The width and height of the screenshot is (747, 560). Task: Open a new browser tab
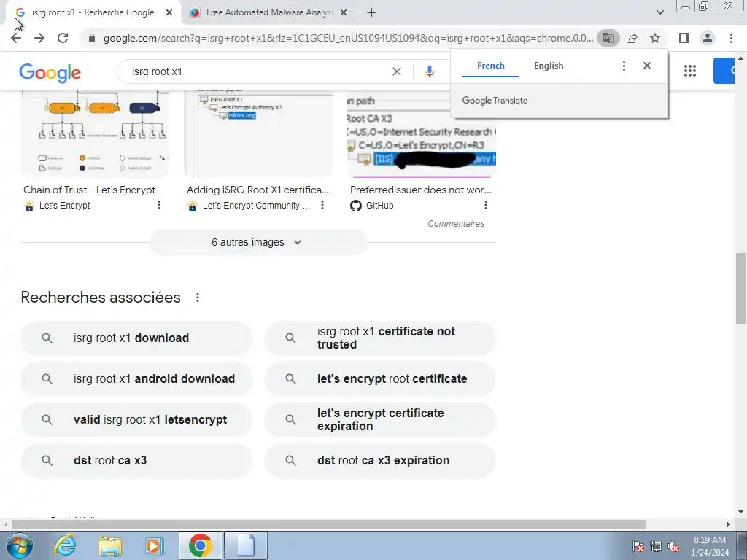click(371, 13)
